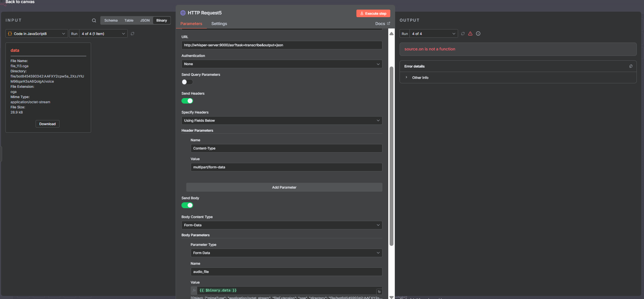Image resolution: width=644 pixels, height=299 pixels.
Task: Click the run-link icon beside the output run selector
Action: tap(463, 34)
